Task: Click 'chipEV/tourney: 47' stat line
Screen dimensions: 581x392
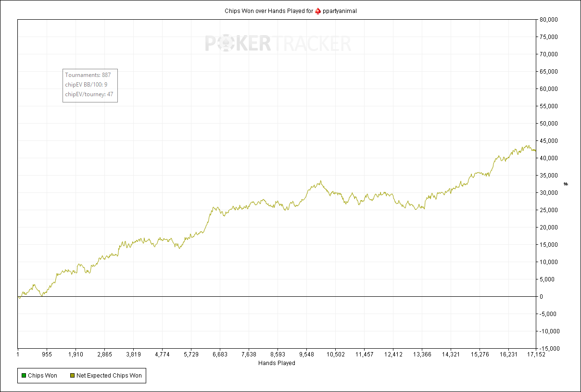Action: click(x=89, y=94)
